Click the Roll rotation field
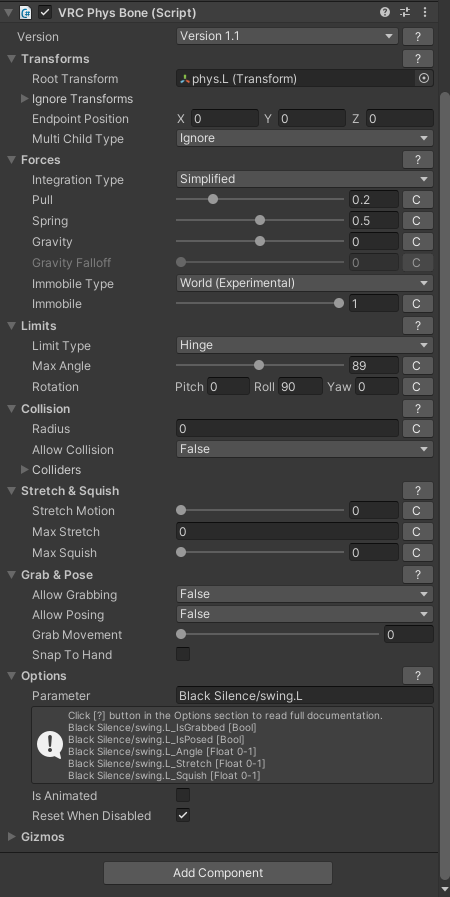 tap(300, 387)
